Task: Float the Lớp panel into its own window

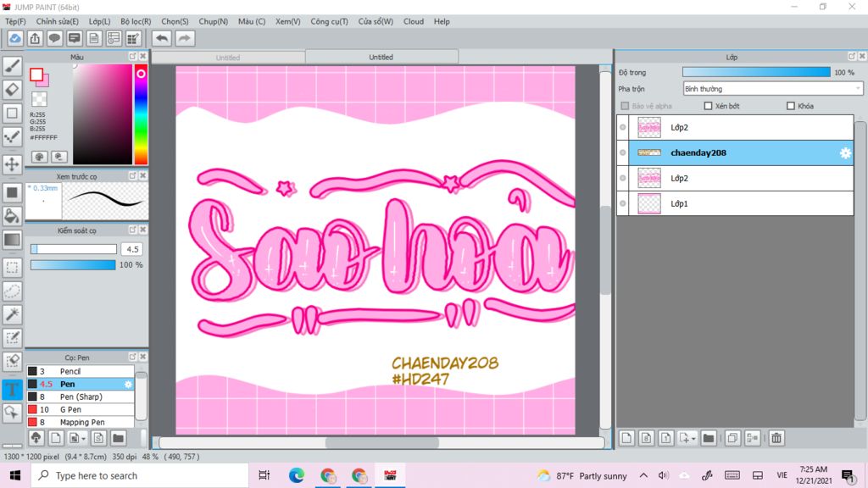Action: [x=851, y=57]
